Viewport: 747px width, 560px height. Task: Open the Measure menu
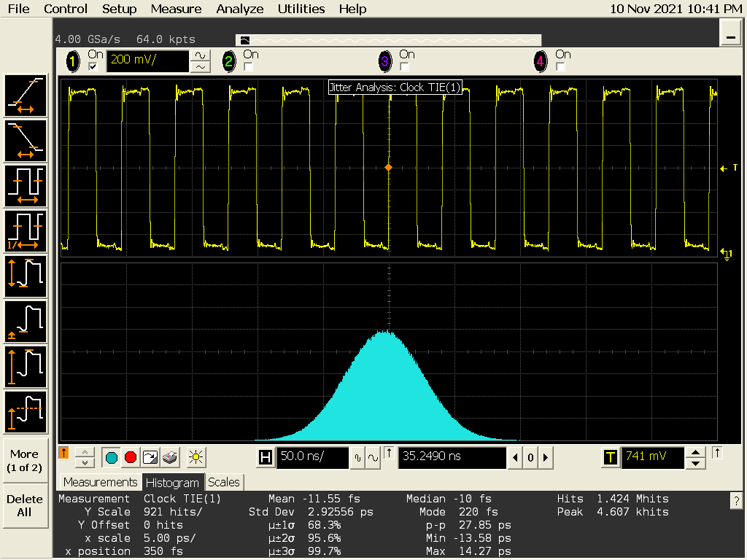point(176,9)
